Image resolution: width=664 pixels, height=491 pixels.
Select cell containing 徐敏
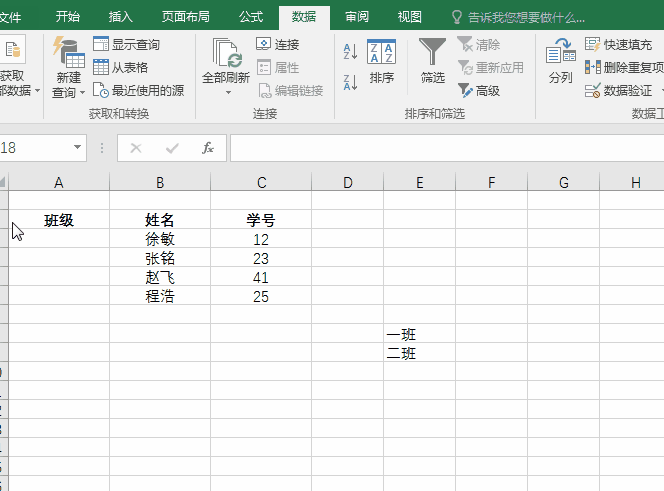point(160,239)
